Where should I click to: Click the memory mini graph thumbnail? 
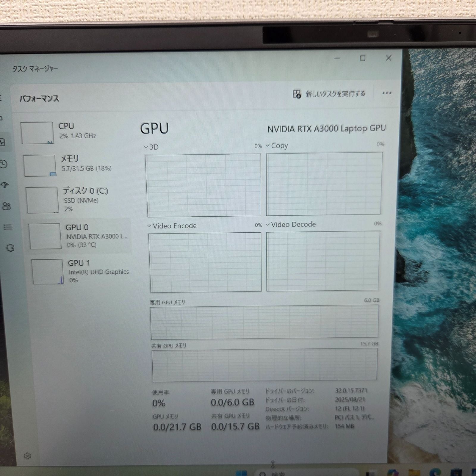[x=40, y=165]
